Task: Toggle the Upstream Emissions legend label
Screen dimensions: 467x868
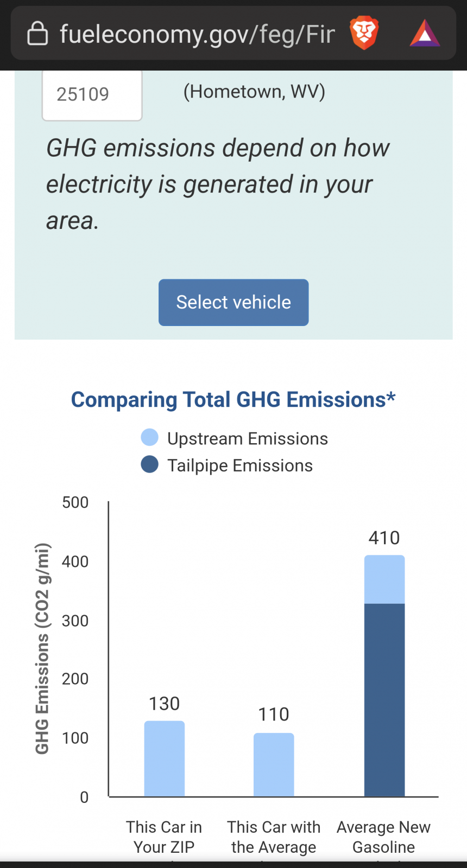Action: point(248,438)
